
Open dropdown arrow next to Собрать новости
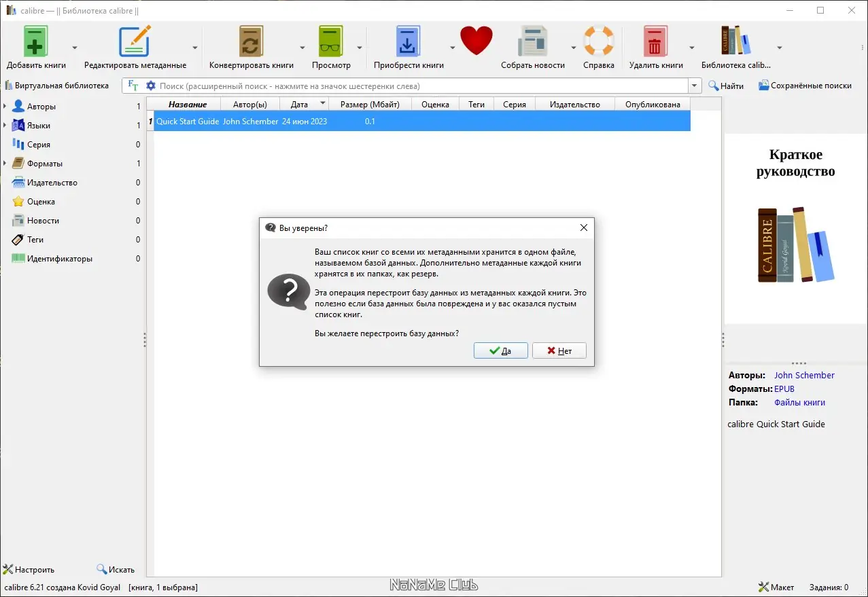click(x=573, y=48)
